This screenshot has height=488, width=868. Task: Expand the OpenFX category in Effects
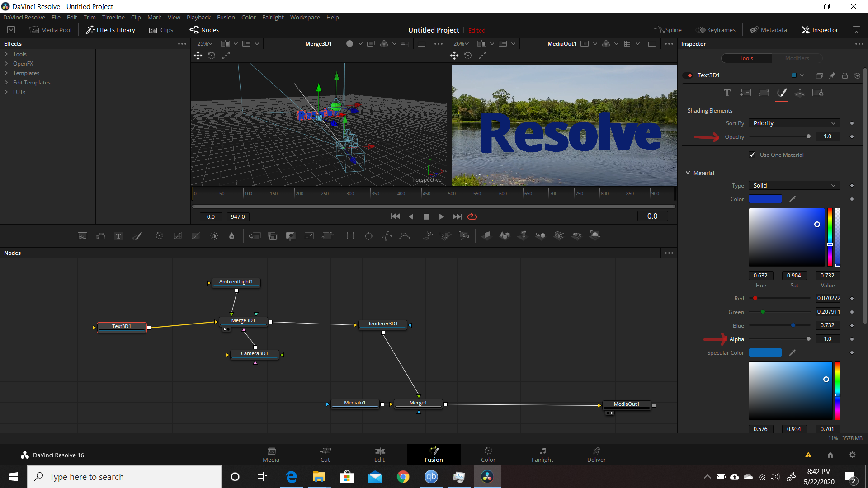6,64
